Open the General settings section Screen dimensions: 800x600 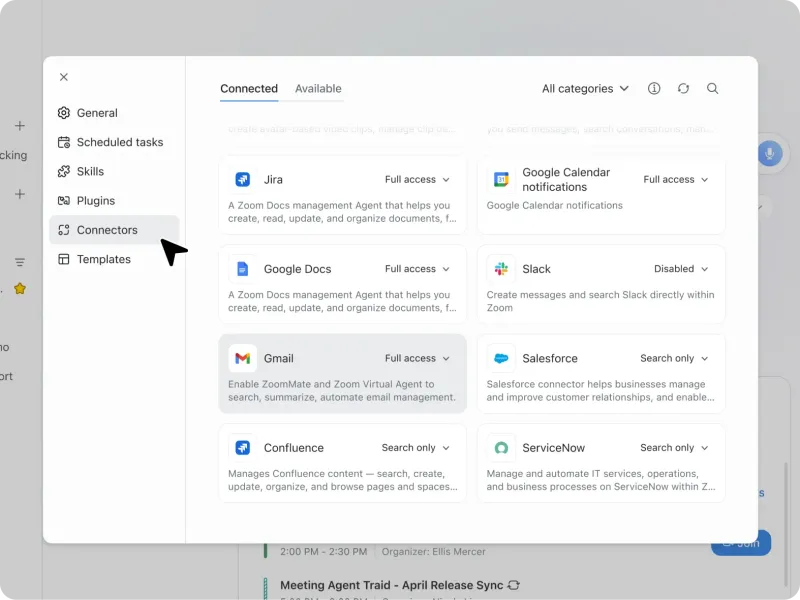114,113
